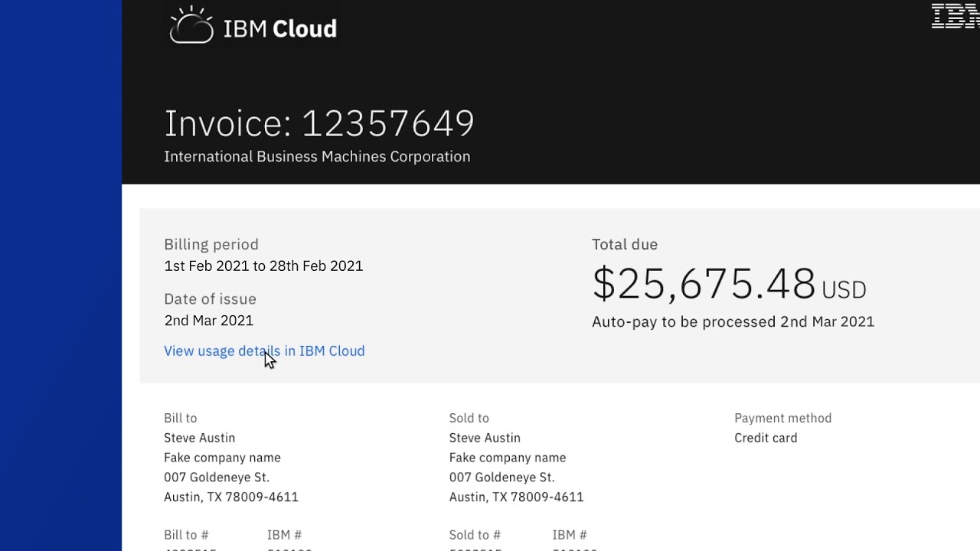Click the Sold to label
This screenshot has width=980, height=551.
(469, 418)
